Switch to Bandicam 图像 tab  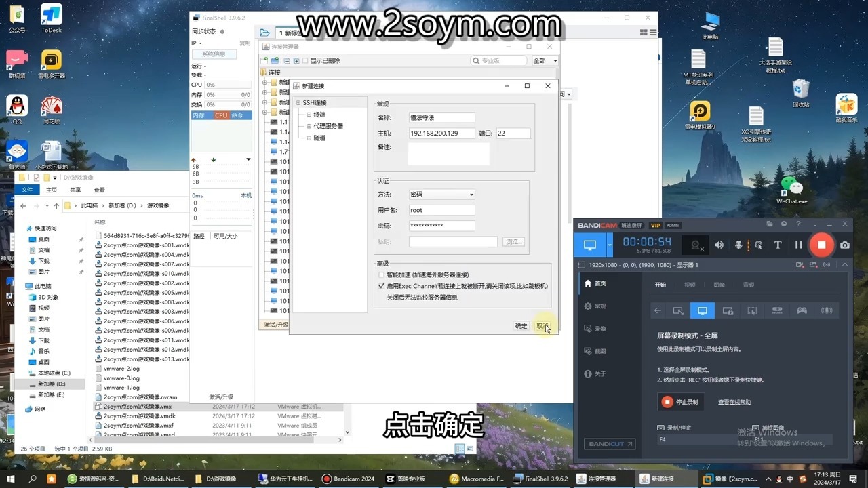pos(719,285)
